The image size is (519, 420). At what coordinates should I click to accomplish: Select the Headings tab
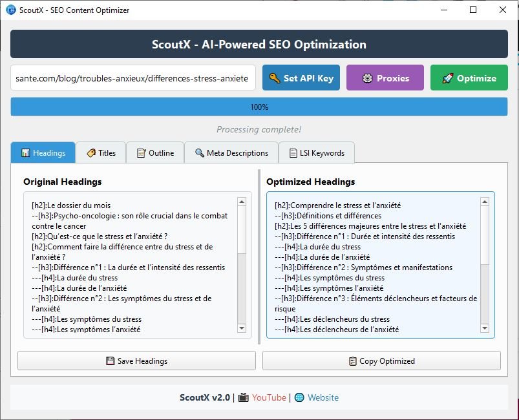tap(43, 152)
